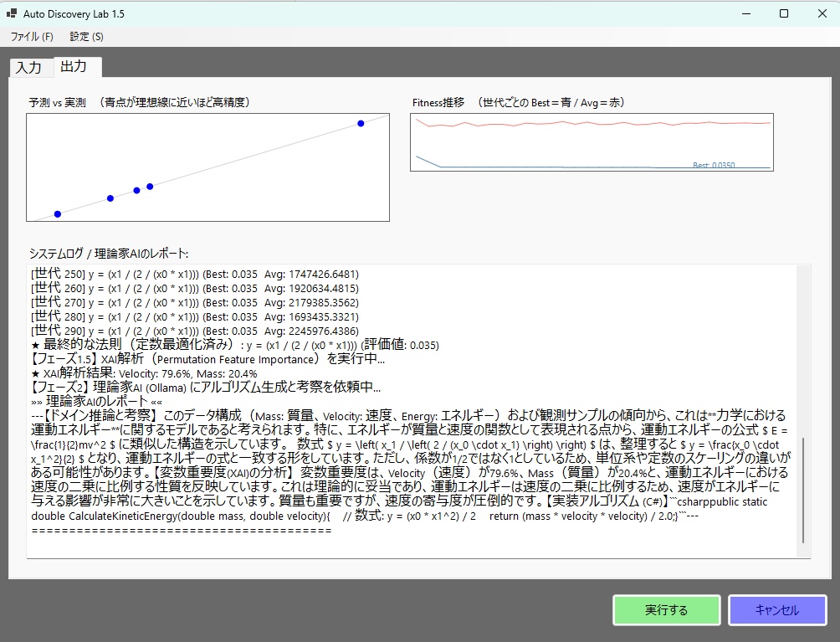
Task: Click the 'システムログ / 理論家AIのレポート:' label
Action: tap(108, 253)
